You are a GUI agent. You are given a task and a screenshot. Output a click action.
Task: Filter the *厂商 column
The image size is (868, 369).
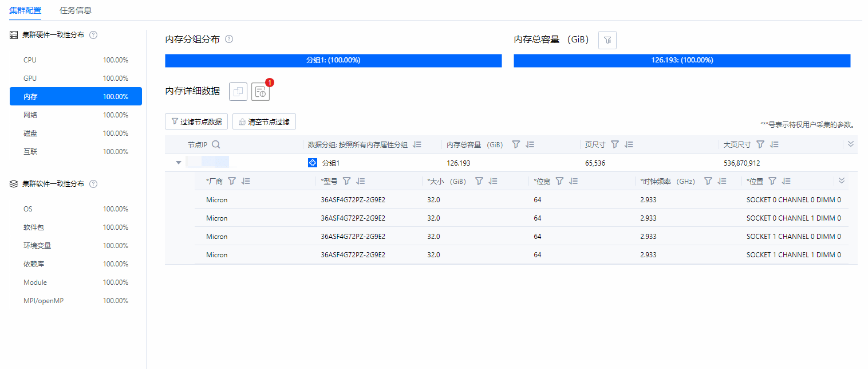232,181
